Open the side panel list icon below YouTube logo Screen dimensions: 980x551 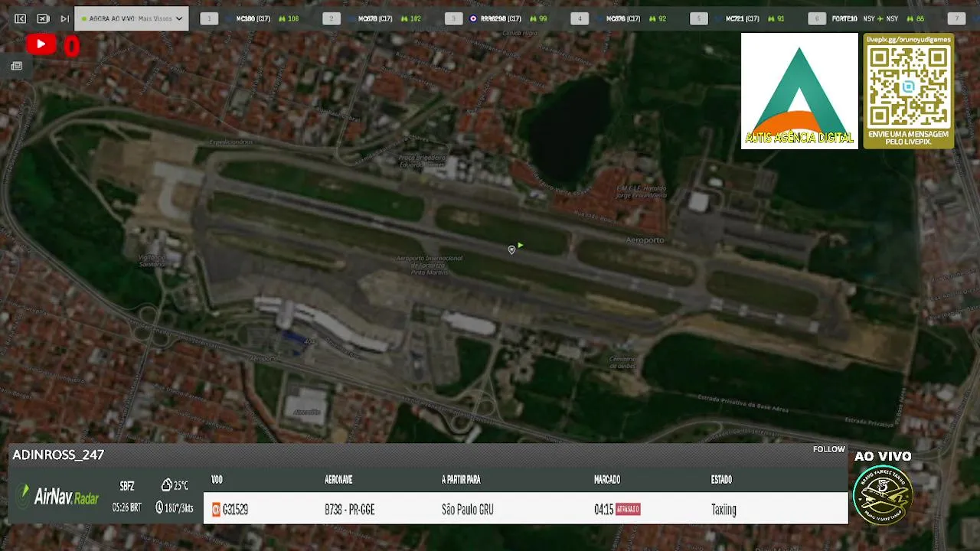coord(16,67)
